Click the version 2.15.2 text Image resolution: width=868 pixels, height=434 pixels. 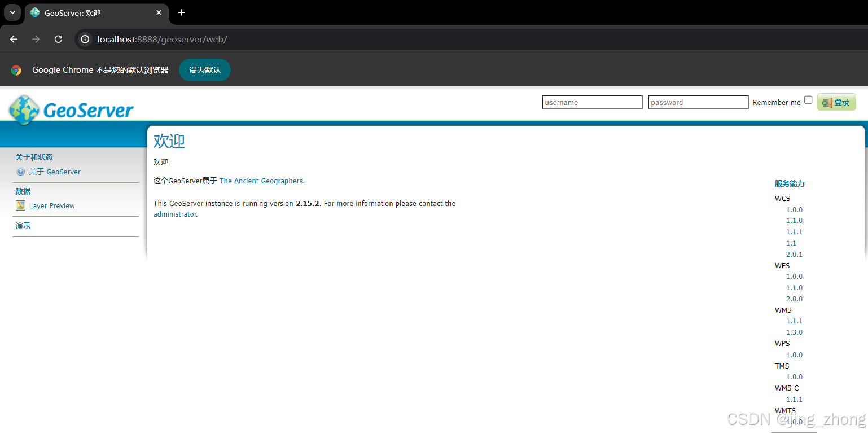pyautogui.click(x=308, y=204)
